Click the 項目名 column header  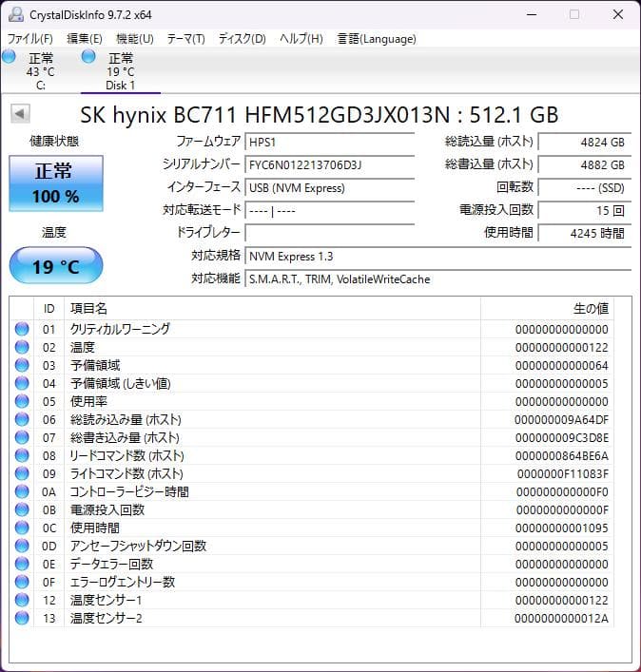[x=272, y=309]
